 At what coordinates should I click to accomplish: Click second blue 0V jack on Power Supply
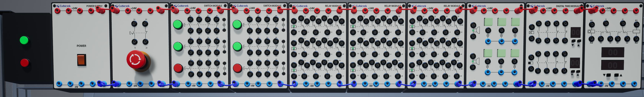coord(70,84)
